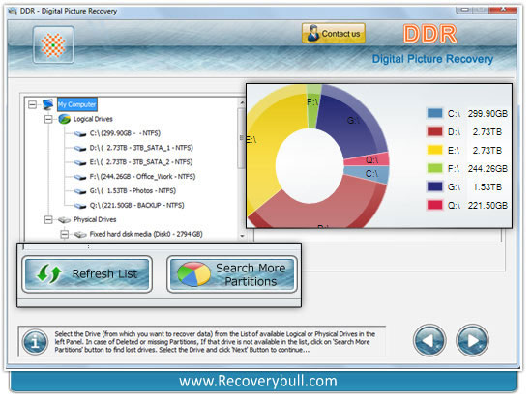Go to previous step with back arrow

(429, 340)
